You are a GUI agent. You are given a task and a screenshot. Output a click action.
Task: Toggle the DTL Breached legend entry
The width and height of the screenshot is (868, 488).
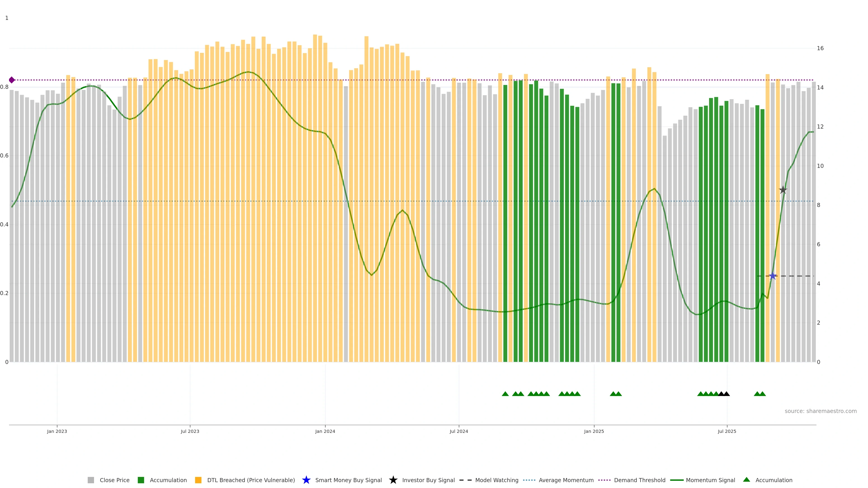251,480
